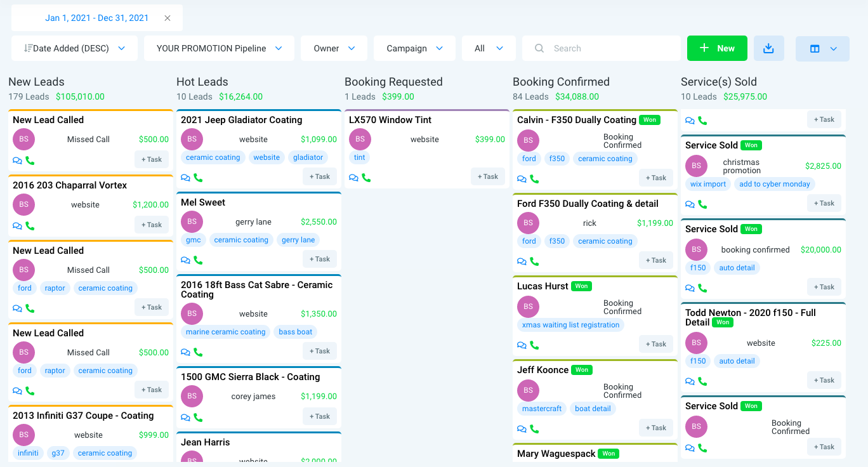The width and height of the screenshot is (868, 467).
Task: Add task to Todd Newton card
Action: tap(824, 380)
